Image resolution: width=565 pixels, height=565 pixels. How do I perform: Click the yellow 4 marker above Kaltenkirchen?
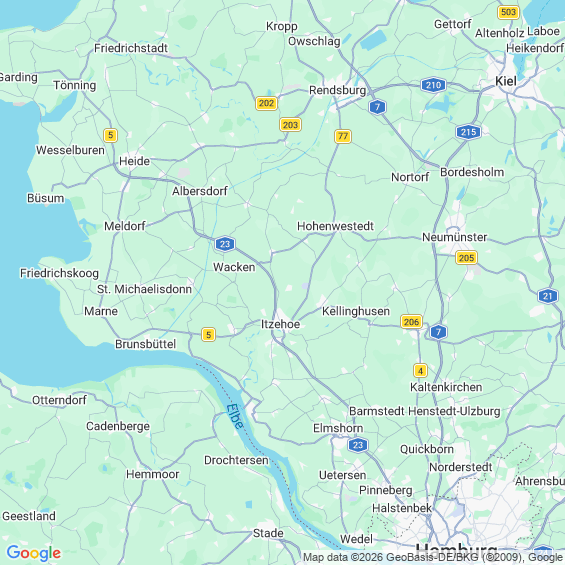pyautogui.click(x=420, y=370)
